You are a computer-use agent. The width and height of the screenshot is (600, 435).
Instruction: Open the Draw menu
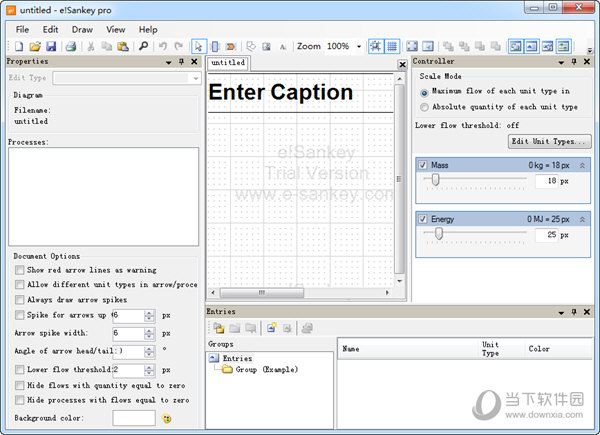pos(81,29)
